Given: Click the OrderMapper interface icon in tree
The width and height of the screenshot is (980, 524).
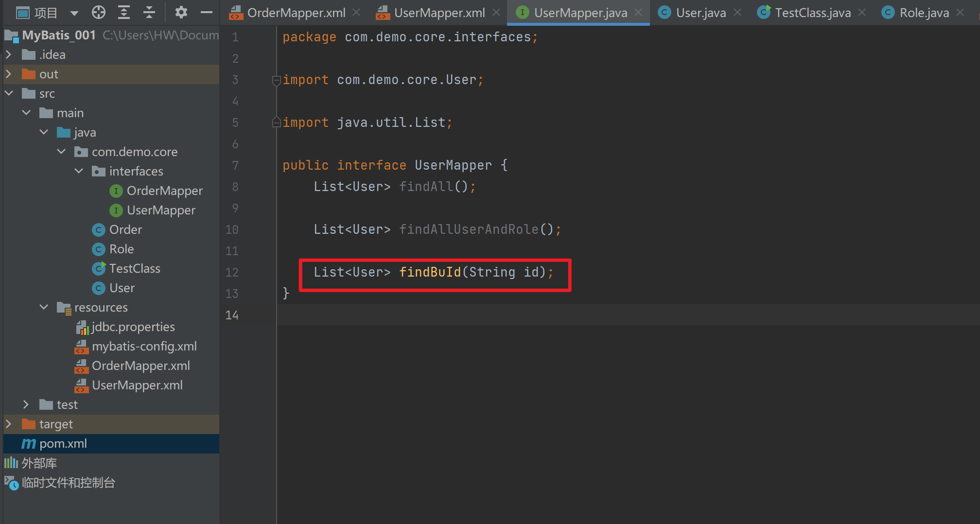Looking at the screenshot, I should click(x=116, y=191).
